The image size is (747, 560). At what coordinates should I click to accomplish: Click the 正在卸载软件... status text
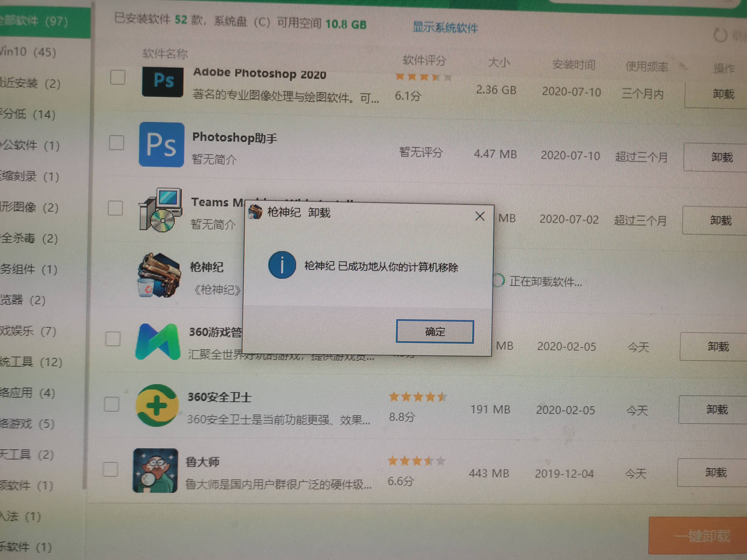click(x=546, y=281)
